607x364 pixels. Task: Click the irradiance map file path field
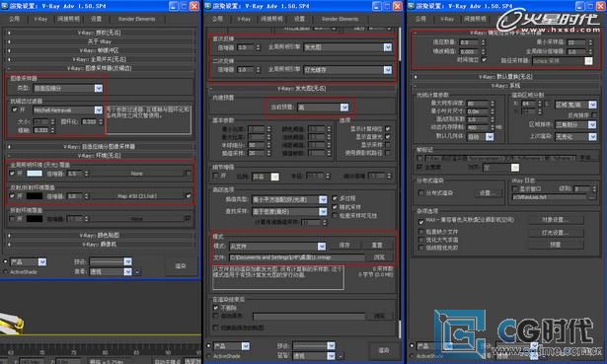(296, 257)
